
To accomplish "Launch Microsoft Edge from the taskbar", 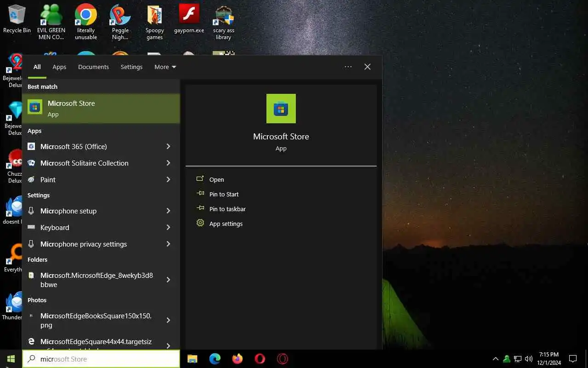I will click(x=215, y=359).
